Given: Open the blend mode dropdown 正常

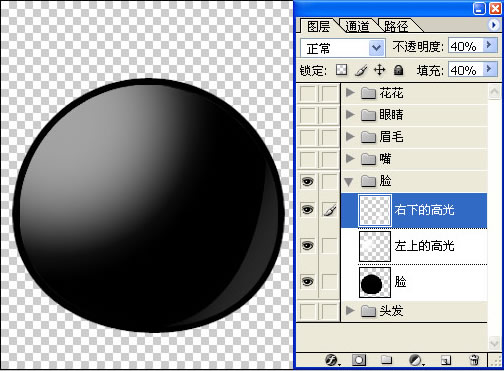Looking at the screenshot, I should tap(343, 48).
